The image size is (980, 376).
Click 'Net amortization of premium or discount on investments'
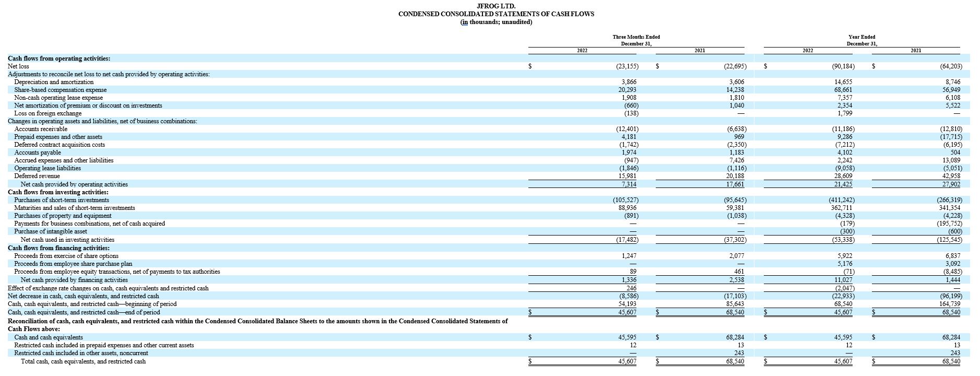click(x=88, y=105)
